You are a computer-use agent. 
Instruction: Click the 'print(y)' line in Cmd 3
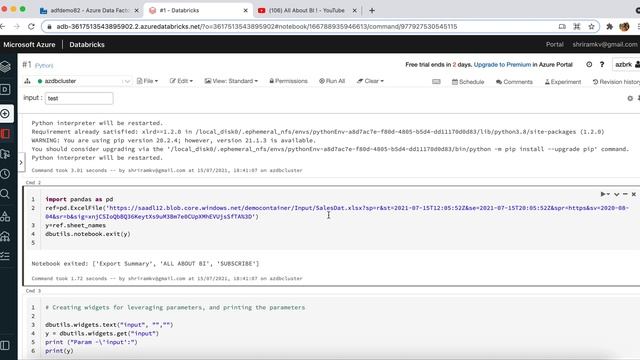point(59,351)
